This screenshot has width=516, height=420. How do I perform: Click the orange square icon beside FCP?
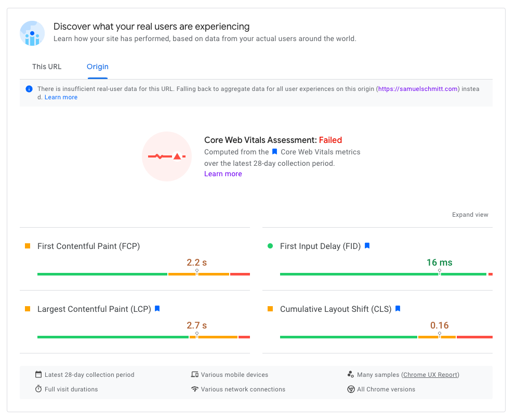(28, 246)
